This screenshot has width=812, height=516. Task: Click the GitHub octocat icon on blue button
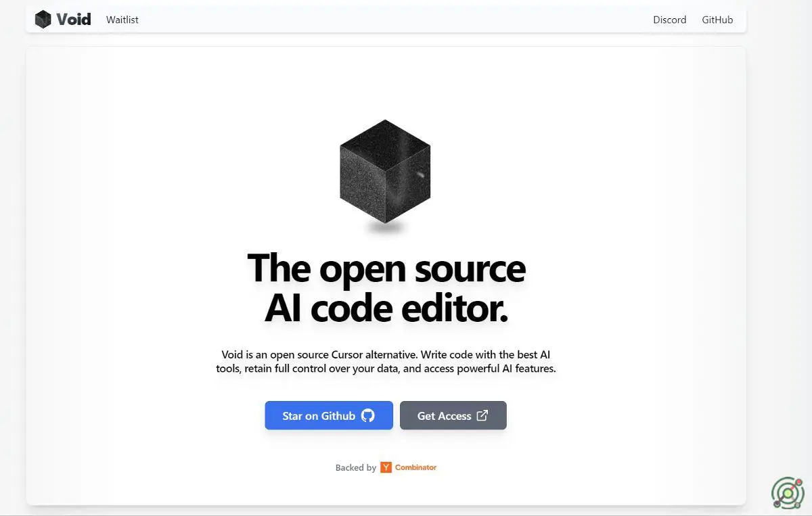click(x=367, y=415)
